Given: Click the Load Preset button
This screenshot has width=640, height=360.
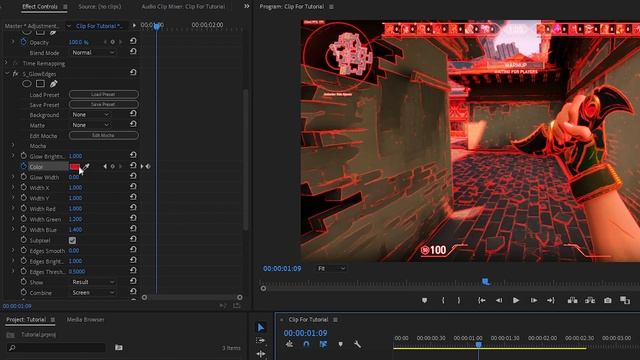Looking at the screenshot, I should pyautogui.click(x=104, y=94).
